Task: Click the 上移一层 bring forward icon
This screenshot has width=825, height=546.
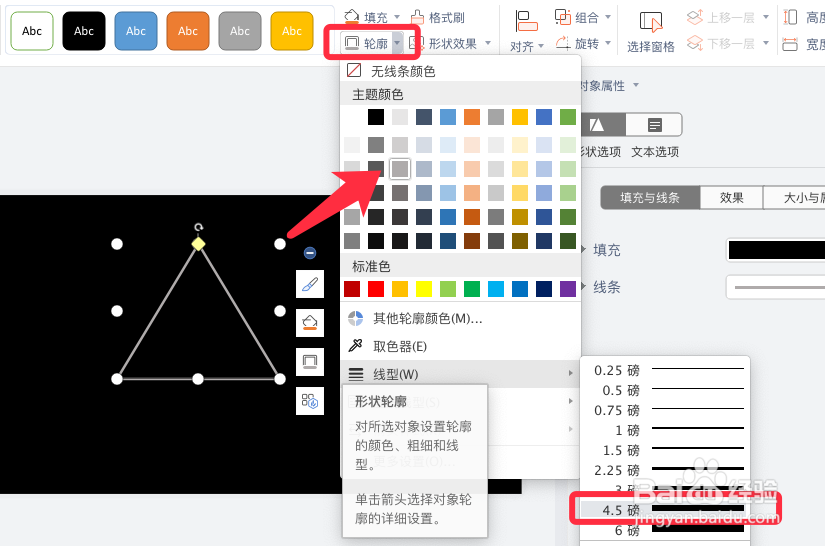Action: tap(695, 17)
